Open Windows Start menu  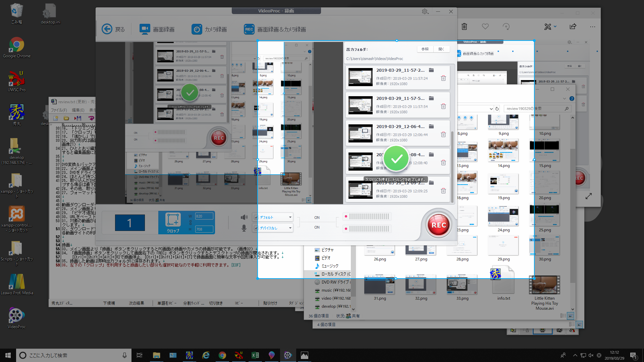pyautogui.click(x=8, y=355)
